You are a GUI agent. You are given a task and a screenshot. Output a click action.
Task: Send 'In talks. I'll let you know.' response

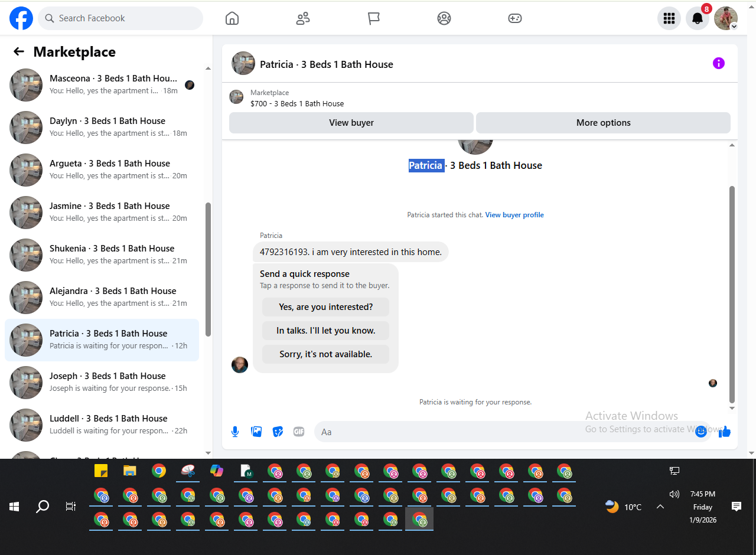click(325, 331)
